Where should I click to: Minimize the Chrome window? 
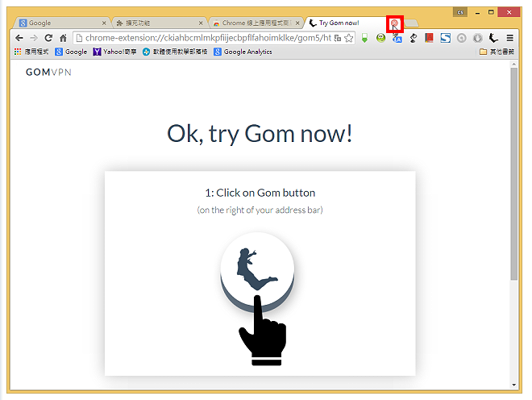click(x=478, y=13)
